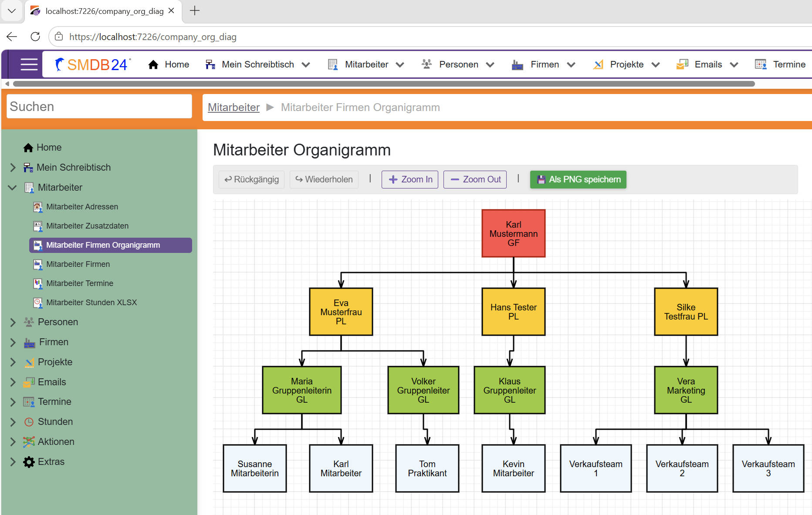The width and height of the screenshot is (812, 515).
Task: Click sidebar Personen people icon
Action: click(x=29, y=322)
